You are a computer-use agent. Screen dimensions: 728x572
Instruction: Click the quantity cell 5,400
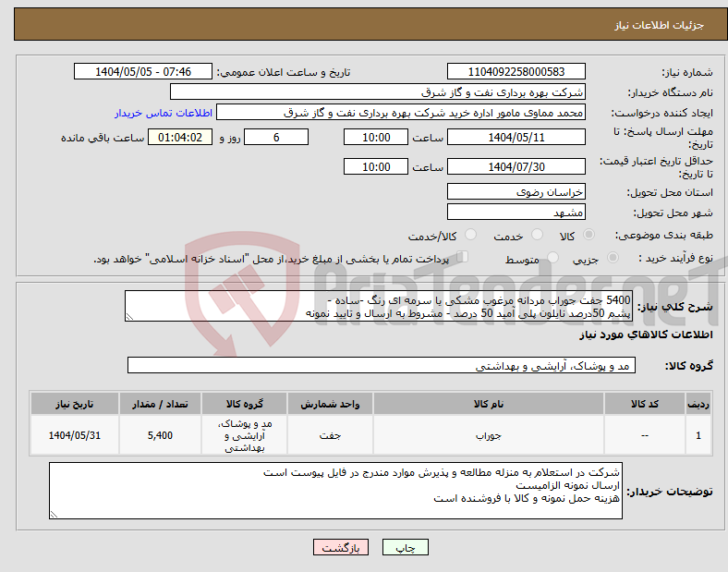coord(160,435)
